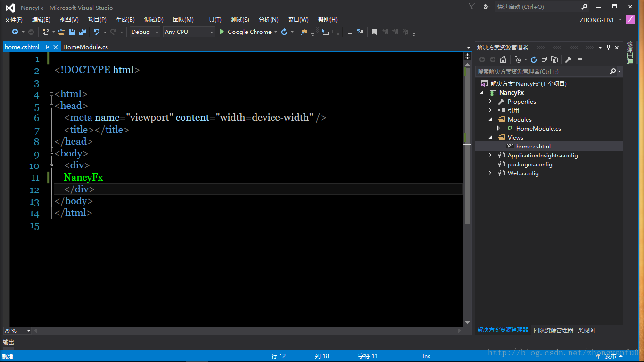This screenshot has height=362, width=644.
Task: Toggle auto-hide pin on Solution Explorer panel
Action: click(x=608, y=47)
